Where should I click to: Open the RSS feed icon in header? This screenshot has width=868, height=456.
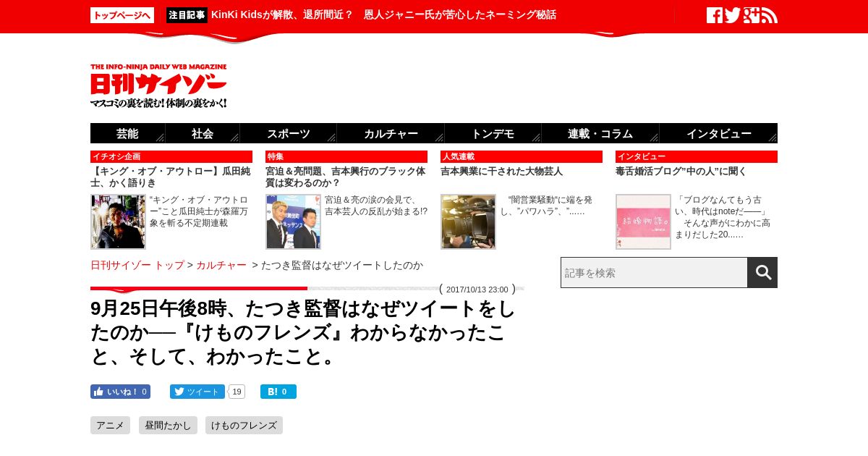[x=770, y=15]
